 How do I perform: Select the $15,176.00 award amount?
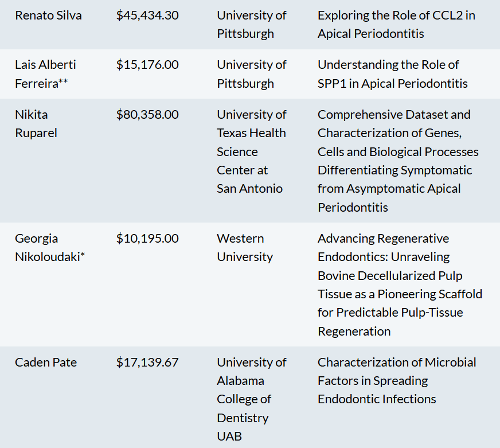[x=147, y=65]
